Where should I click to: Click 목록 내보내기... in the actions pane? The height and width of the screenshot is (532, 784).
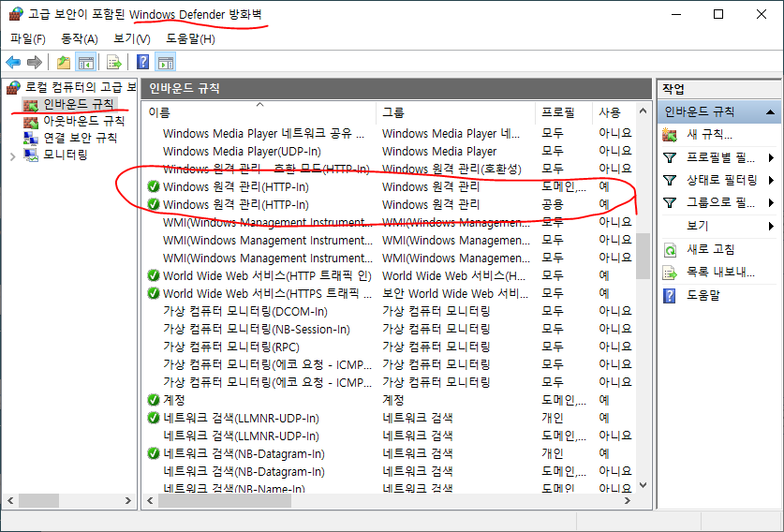(x=720, y=273)
